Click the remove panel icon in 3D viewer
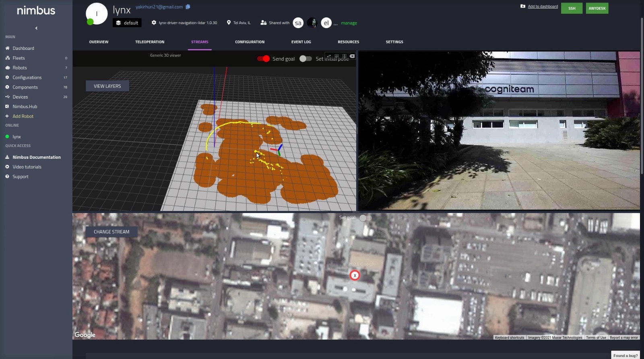 point(352,56)
